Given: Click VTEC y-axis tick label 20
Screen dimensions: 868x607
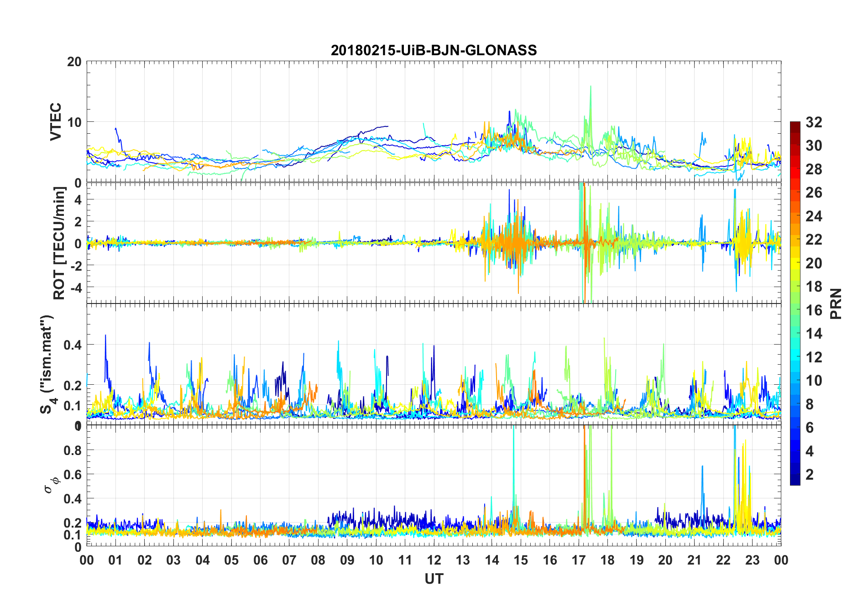Looking at the screenshot, I should [74, 62].
